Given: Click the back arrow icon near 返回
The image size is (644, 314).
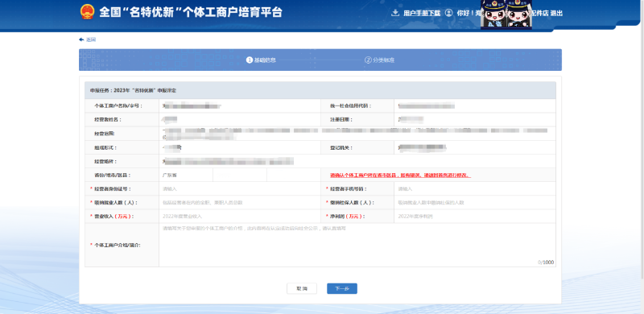Looking at the screenshot, I should [81, 39].
